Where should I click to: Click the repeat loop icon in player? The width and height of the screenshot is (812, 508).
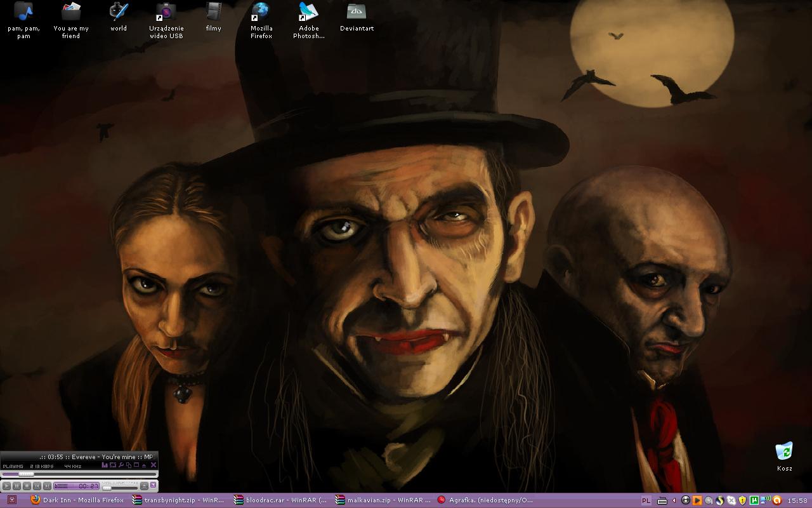tap(112, 465)
